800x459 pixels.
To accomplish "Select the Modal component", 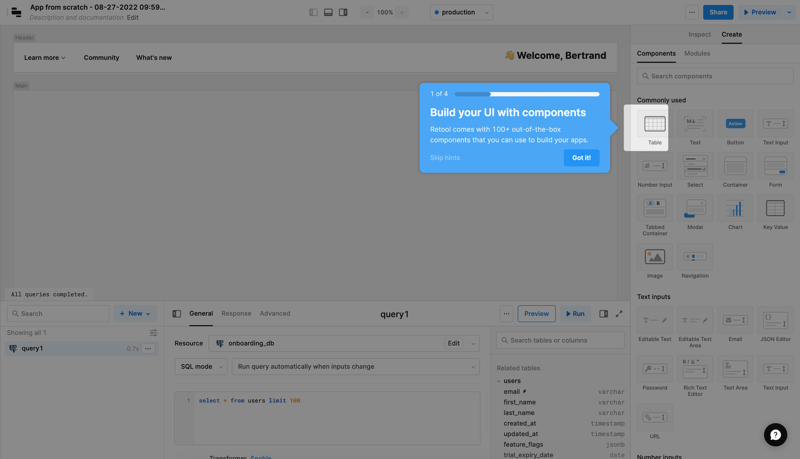I will [x=695, y=213].
